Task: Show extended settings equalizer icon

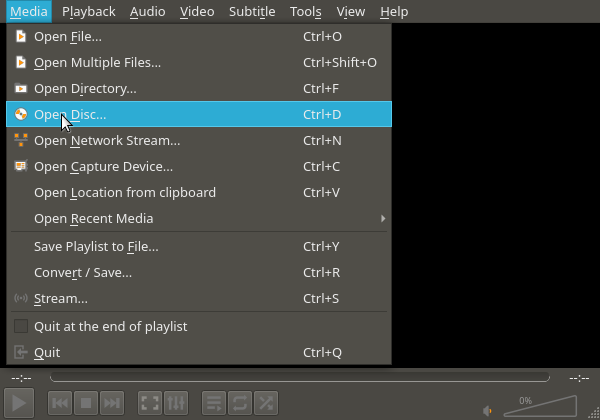Action: click(175, 403)
